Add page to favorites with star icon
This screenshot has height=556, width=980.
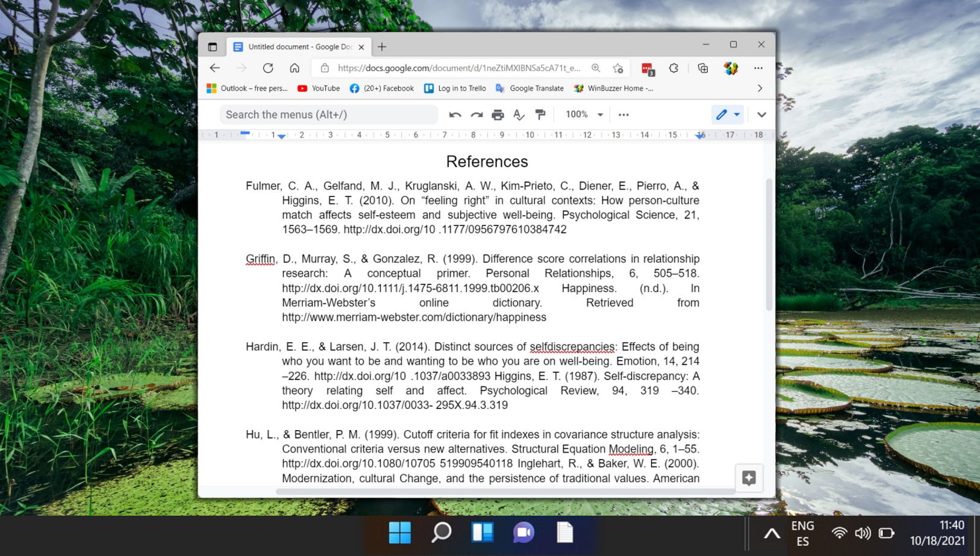click(x=618, y=68)
